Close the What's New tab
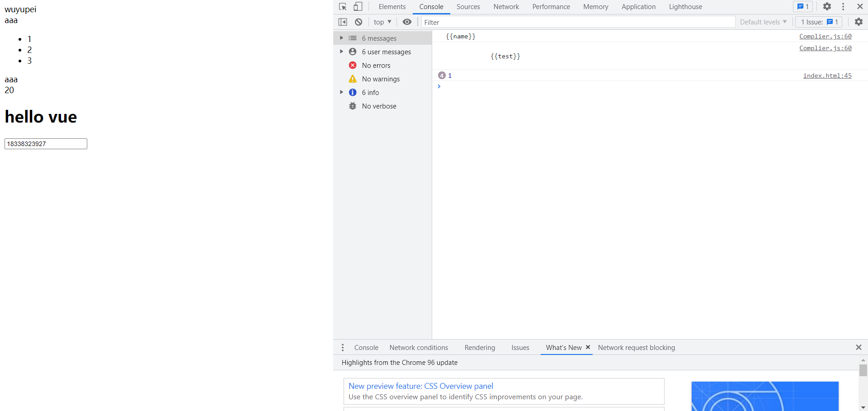 588,347
